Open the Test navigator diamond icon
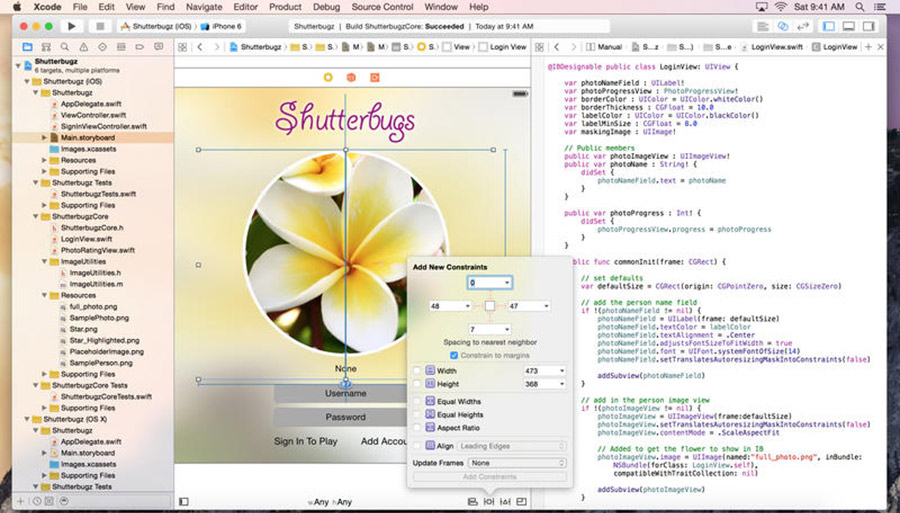The image size is (900, 513). coord(102,47)
